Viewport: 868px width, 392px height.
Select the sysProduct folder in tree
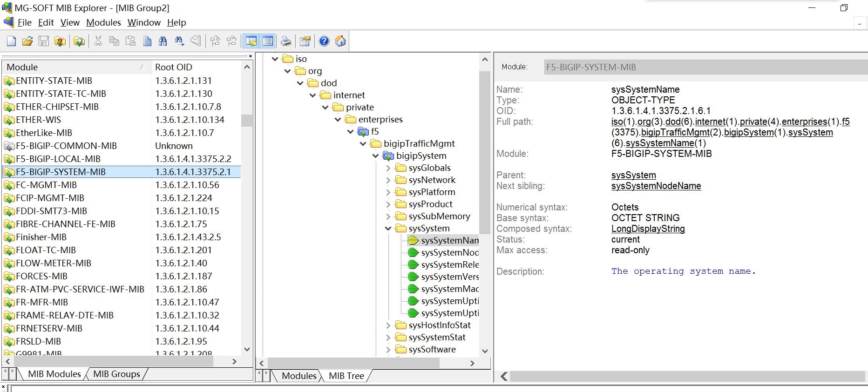[424, 204]
